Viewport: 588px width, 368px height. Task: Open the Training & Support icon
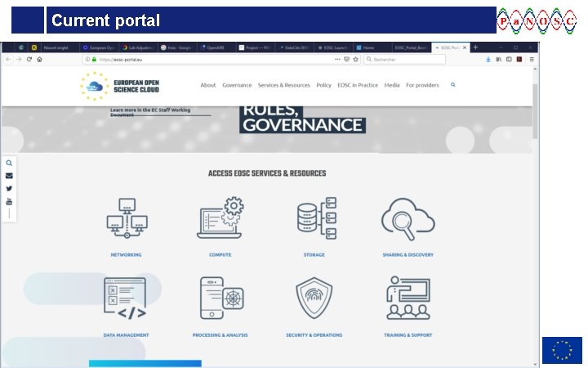(408, 298)
